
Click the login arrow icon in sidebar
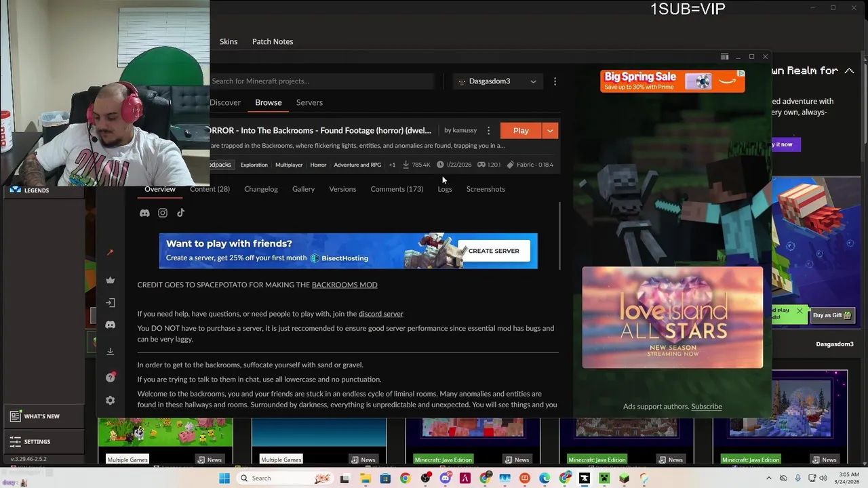pyautogui.click(x=111, y=303)
